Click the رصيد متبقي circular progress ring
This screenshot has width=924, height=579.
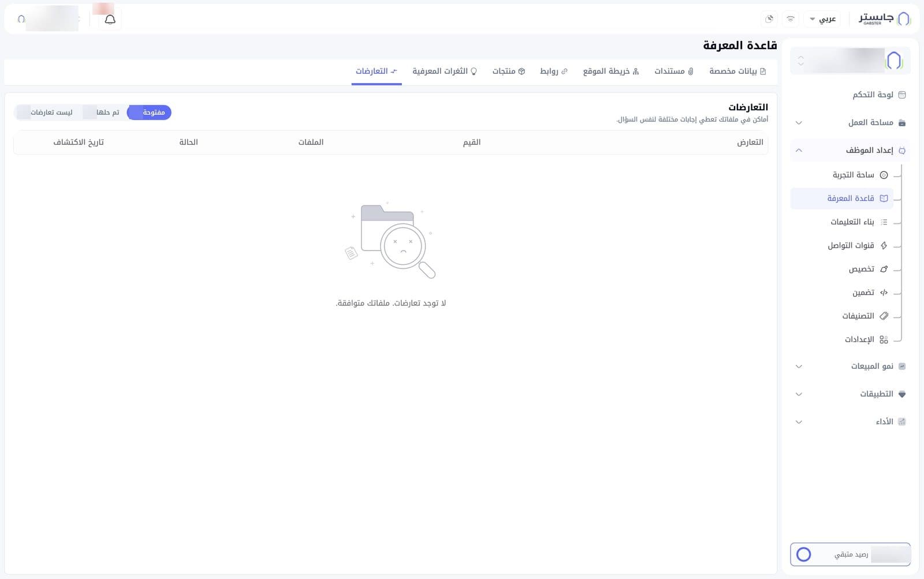804,555
